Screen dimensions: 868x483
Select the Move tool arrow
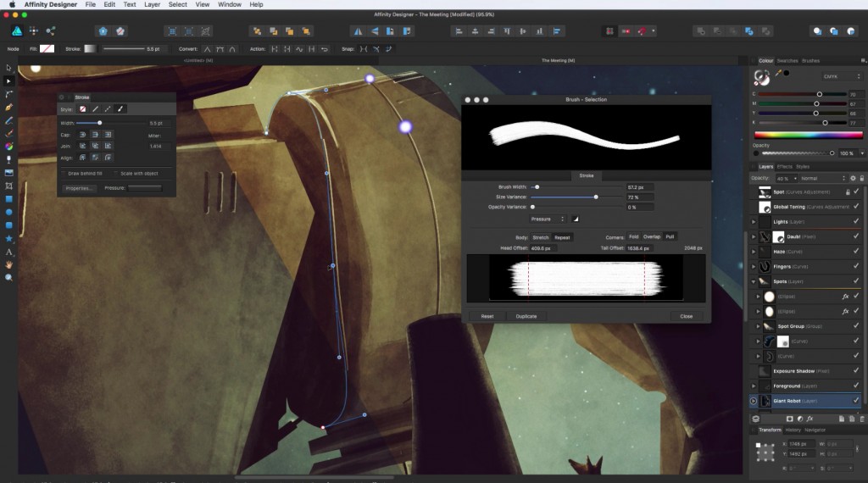click(8, 68)
